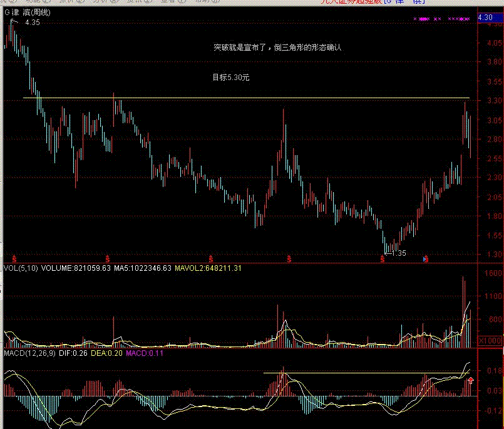Image resolution: width=504 pixels, height=429 pixels.
Task: Click the 2.05 price axis label
Action: tap(495, 197)
